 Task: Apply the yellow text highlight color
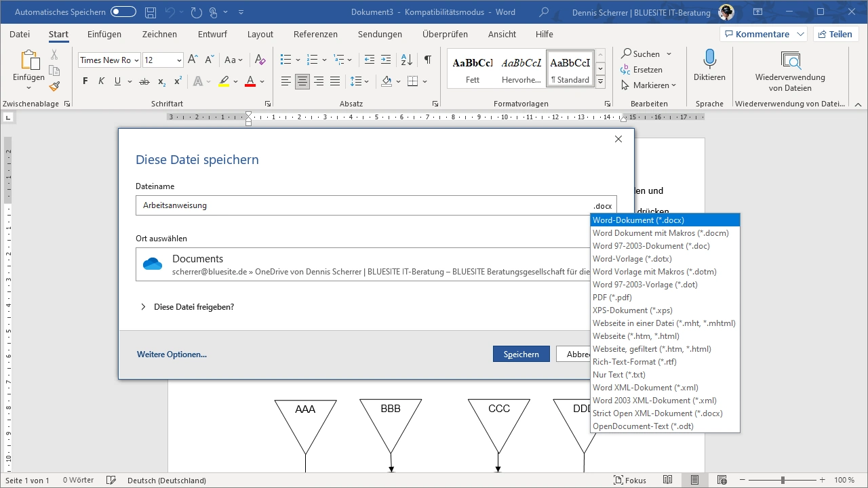(224, 81)
